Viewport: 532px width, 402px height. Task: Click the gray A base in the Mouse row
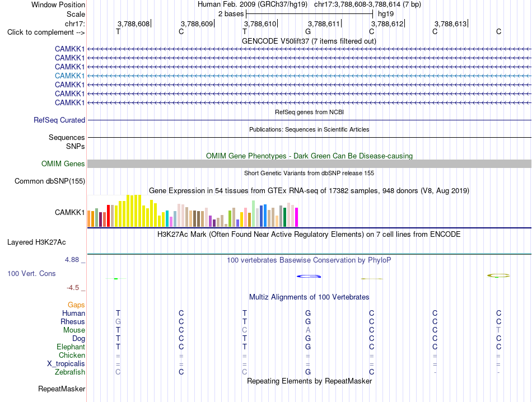pos(308,330)
